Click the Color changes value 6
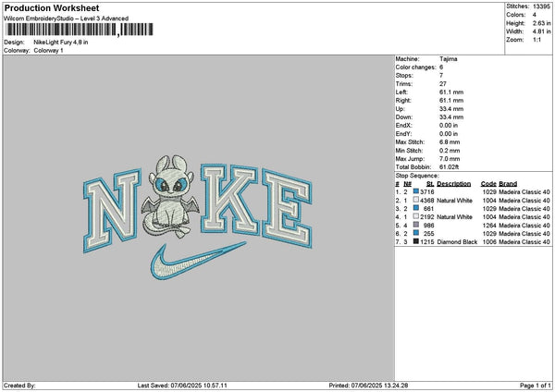 (441, 67)
